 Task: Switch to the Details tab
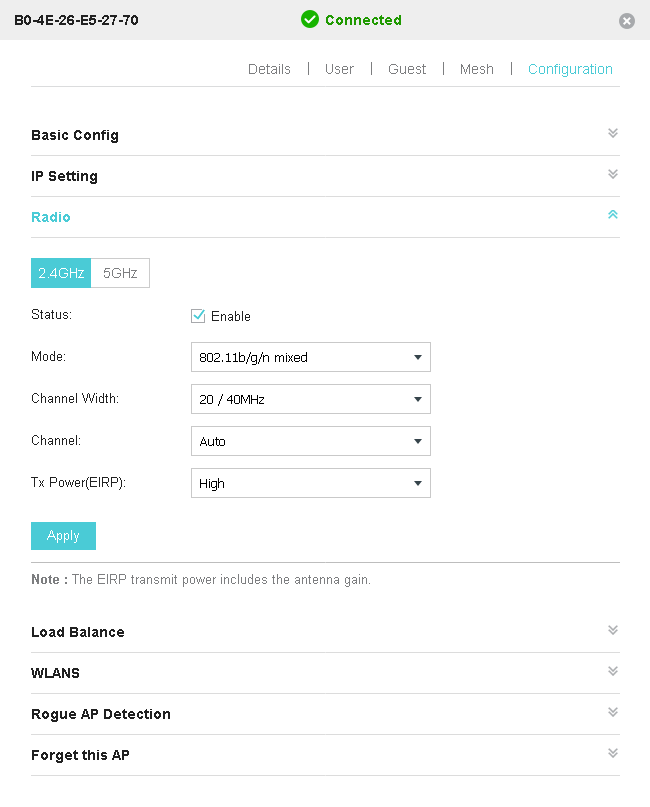pyautogui.click(x=269, y=69)
